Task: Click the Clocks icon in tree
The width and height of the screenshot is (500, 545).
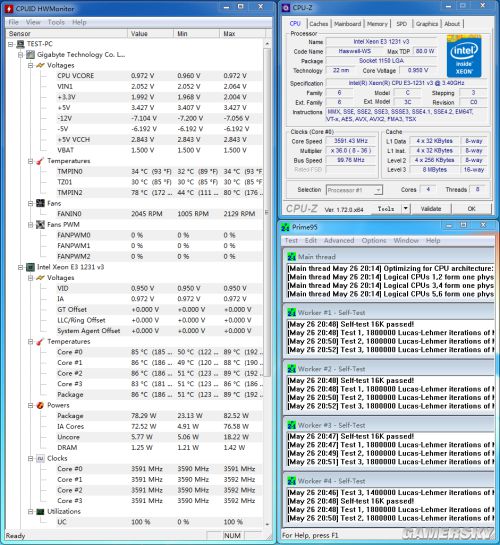Action: pos(40,458)
